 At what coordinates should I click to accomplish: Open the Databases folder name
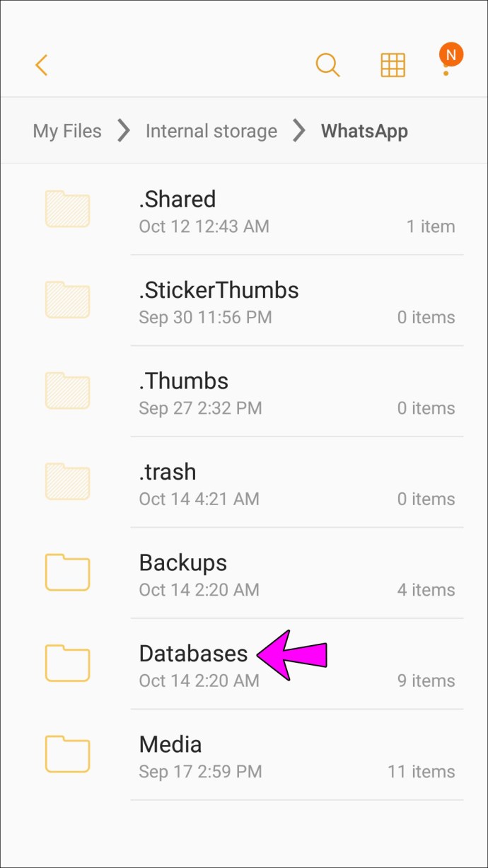(x=193, y=654)
